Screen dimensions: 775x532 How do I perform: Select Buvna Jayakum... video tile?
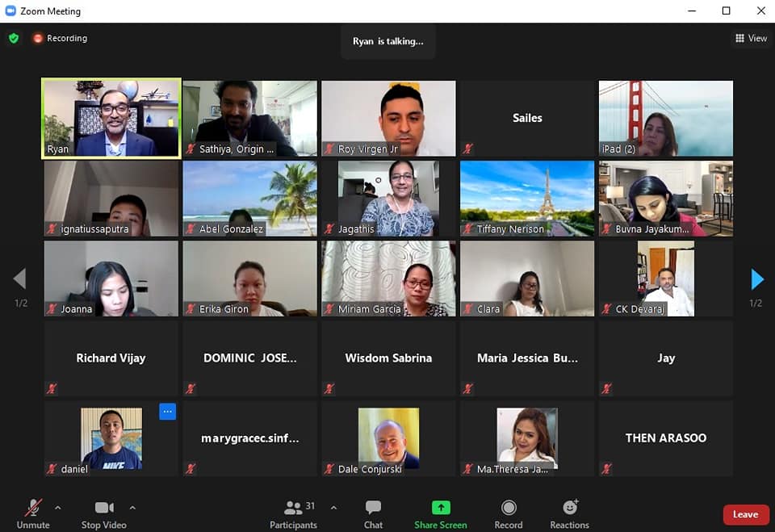(666, 199)
